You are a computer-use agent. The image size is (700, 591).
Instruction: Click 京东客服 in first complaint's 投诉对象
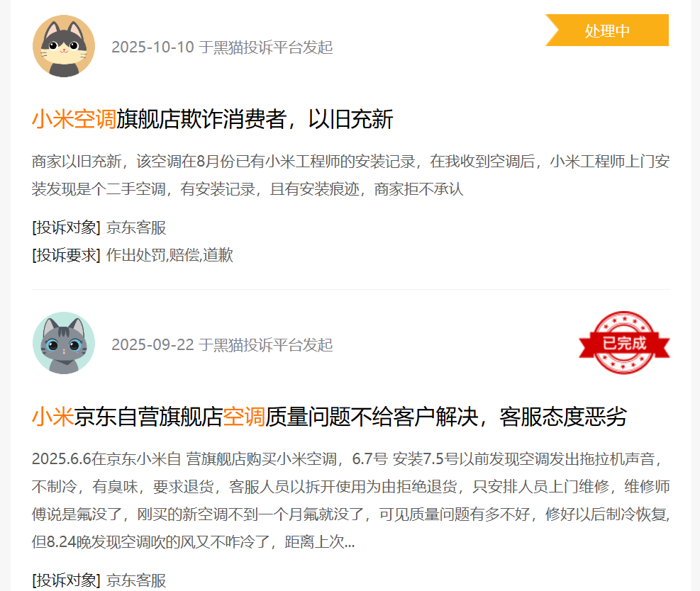[136, 227]
